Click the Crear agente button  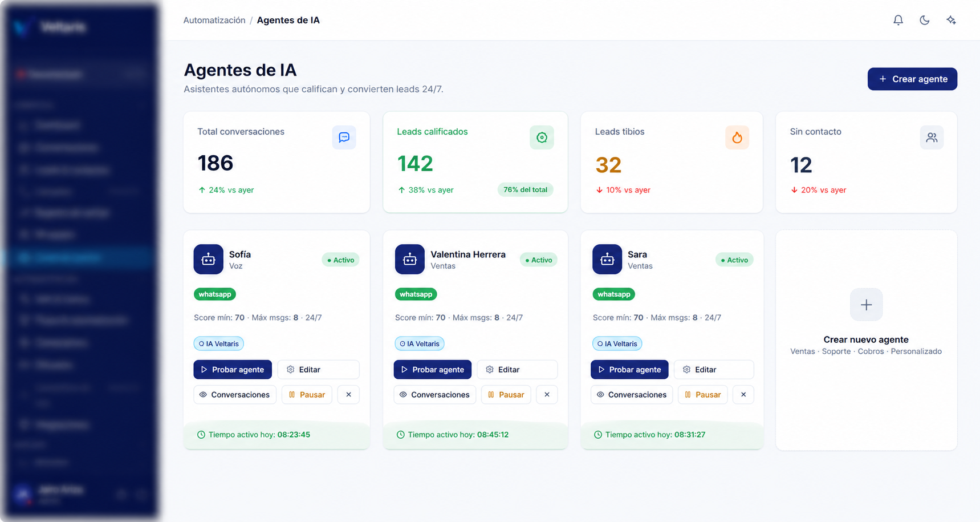(912, 79)
